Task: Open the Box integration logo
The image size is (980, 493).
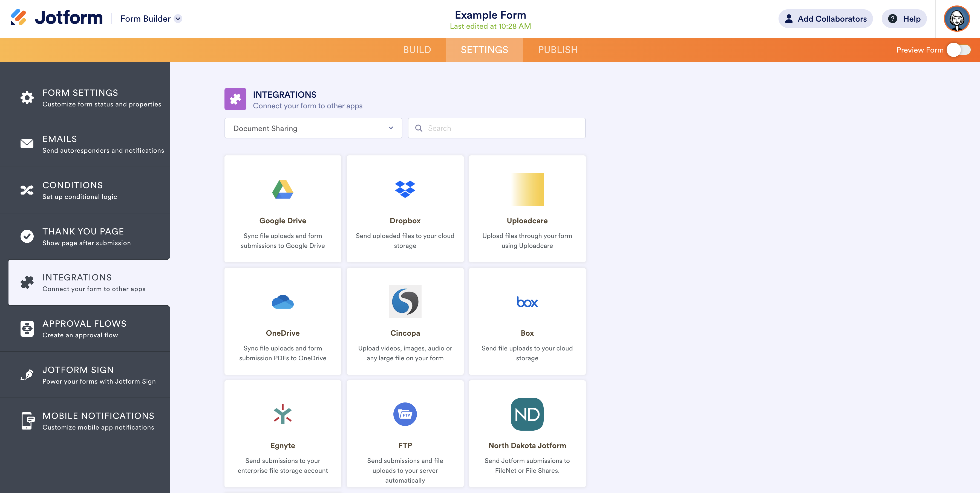Action: pyautogui.click(x=527, y=302)
